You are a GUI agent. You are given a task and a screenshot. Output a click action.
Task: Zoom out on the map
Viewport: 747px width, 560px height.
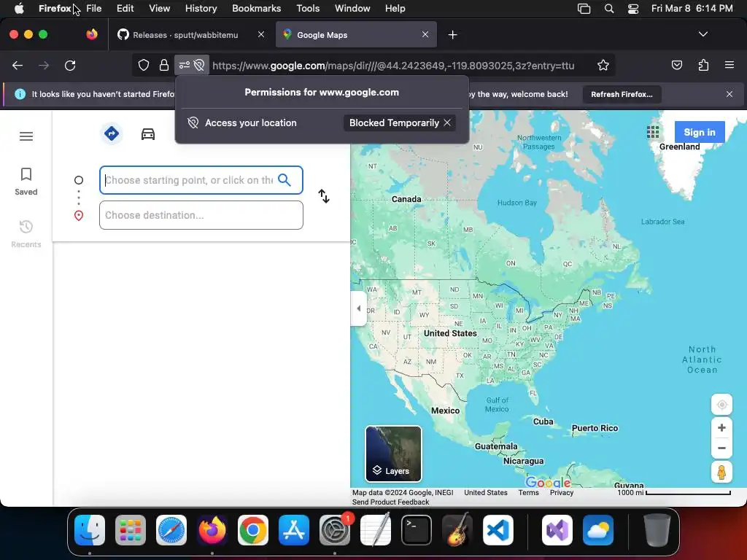click(x=721, y=448)
